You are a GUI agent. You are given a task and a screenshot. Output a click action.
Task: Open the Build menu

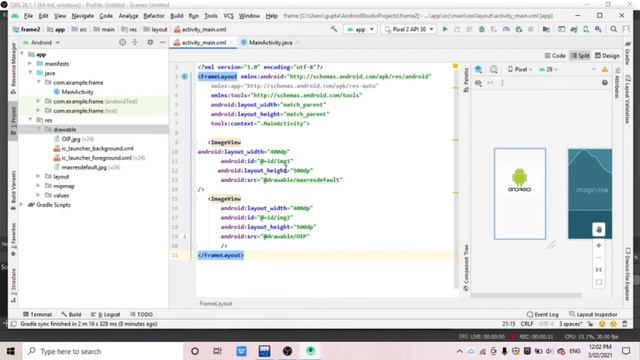[x=177, y=16]
